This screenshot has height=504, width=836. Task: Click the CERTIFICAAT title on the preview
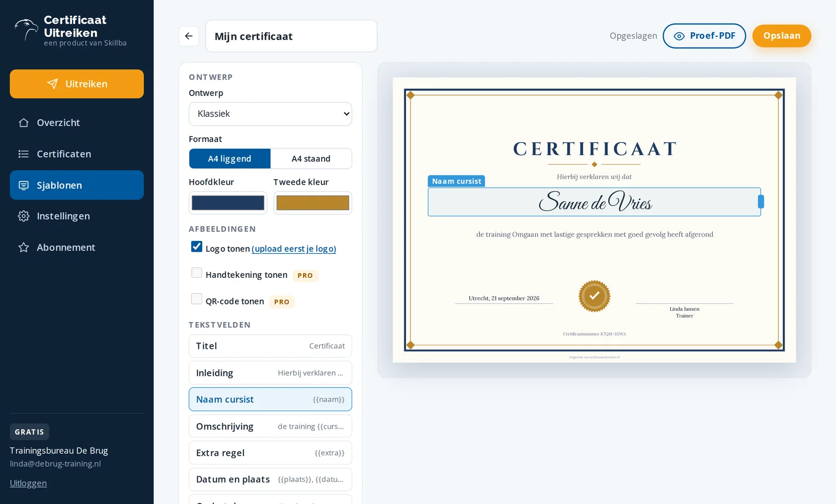(595, 149)
